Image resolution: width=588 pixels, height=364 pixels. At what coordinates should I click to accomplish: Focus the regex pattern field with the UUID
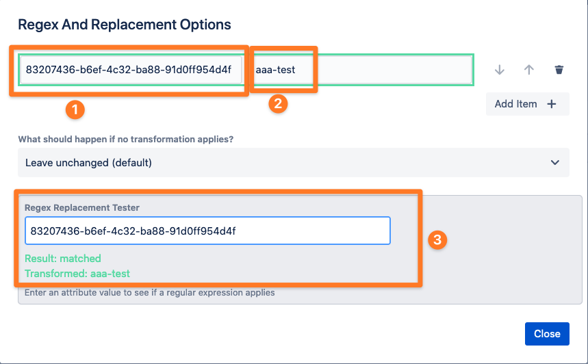(131, 70)
